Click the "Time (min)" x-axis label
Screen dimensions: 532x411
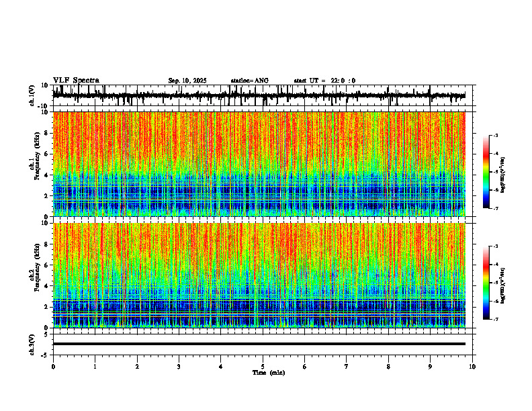pyautogui.click(x=269, y=373)
